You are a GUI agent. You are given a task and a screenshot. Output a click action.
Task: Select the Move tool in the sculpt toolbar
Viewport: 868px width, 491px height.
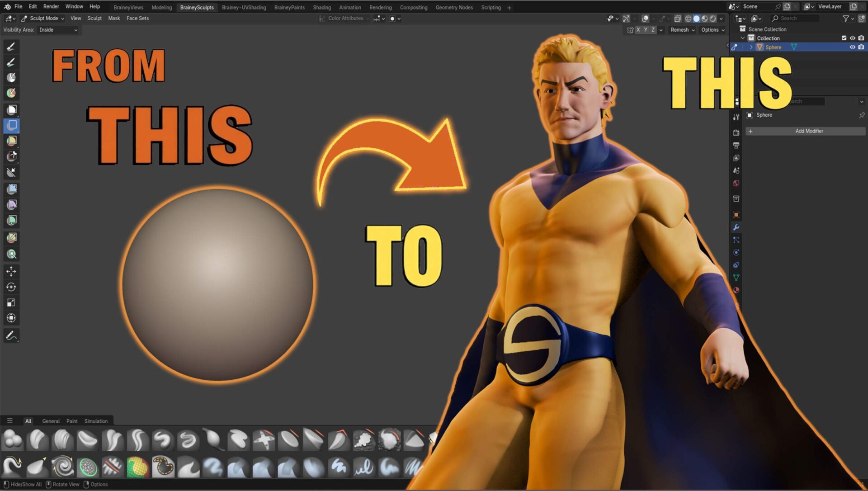(x=11, y=272)
